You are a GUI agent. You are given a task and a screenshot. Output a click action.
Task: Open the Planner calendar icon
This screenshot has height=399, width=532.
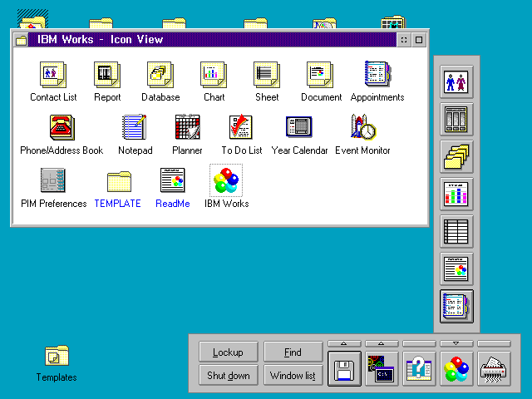tap(188, 127)
